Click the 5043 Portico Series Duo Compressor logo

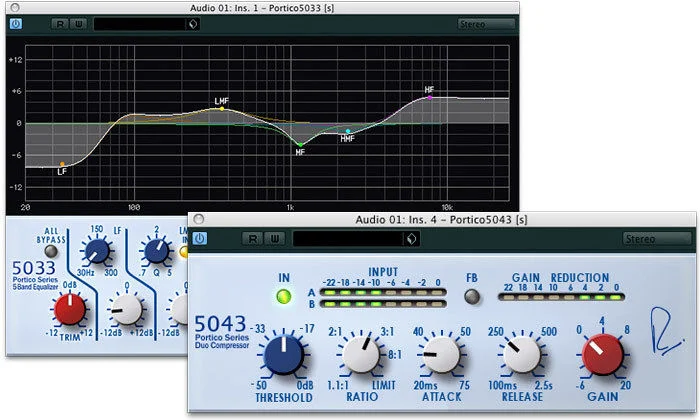221,332
